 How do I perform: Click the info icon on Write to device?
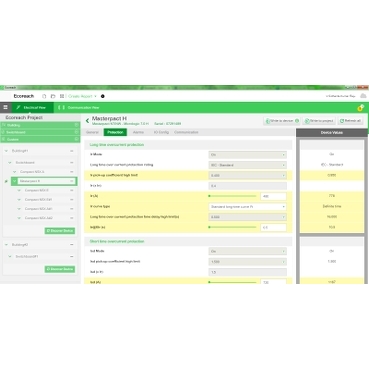pyautogui.click(x=297, y=121)
